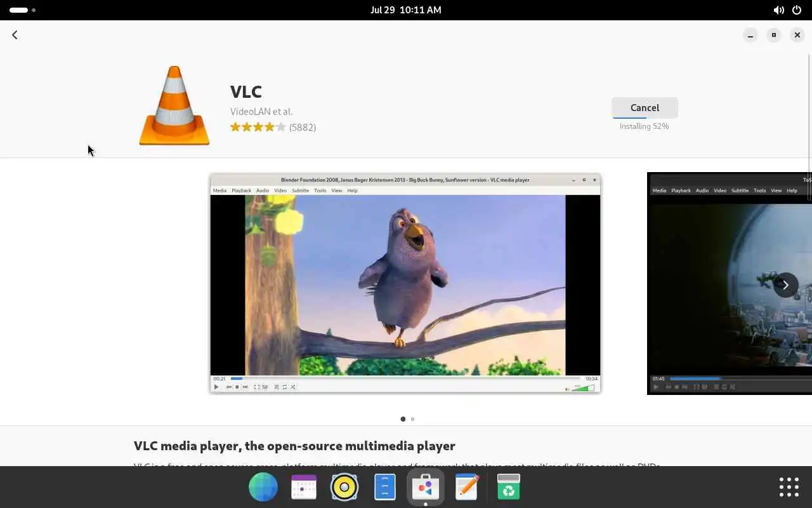Select the first carousel page dot

click(403, 419)
